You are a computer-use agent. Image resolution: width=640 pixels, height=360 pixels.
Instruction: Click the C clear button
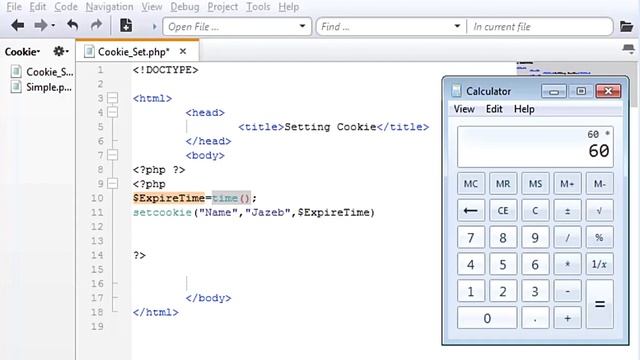pos(535,211)
